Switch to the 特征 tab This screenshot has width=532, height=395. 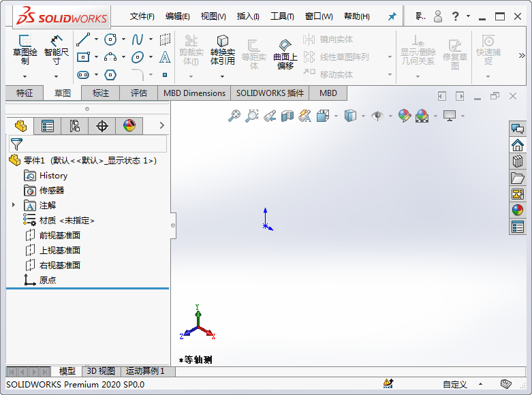tap(25, 93)
